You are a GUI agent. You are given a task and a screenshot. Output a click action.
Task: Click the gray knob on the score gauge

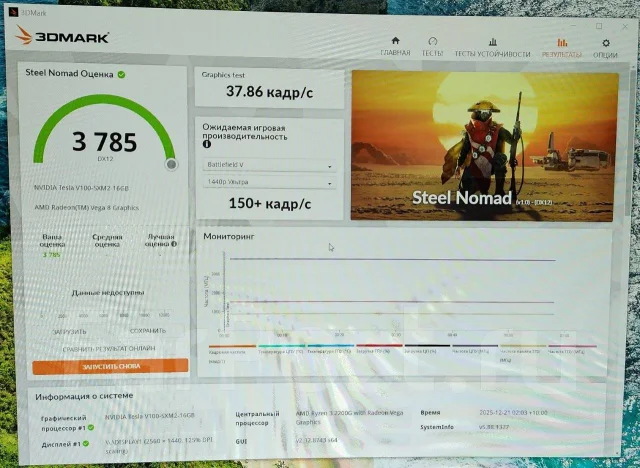[172, 164]
